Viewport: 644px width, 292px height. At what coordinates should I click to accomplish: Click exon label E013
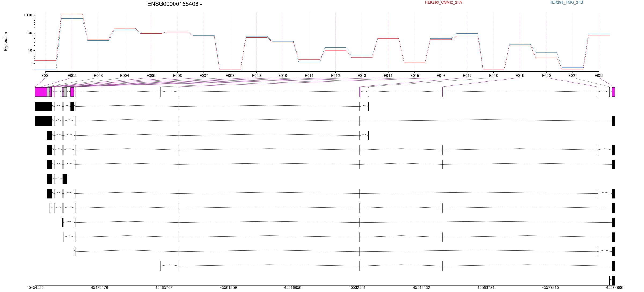pyautogui.click(x=362, y=76)
